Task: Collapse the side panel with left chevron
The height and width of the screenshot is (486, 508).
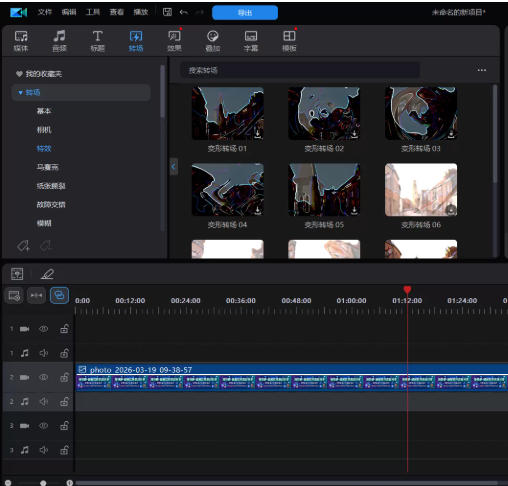Action: (x=173, y=166)
